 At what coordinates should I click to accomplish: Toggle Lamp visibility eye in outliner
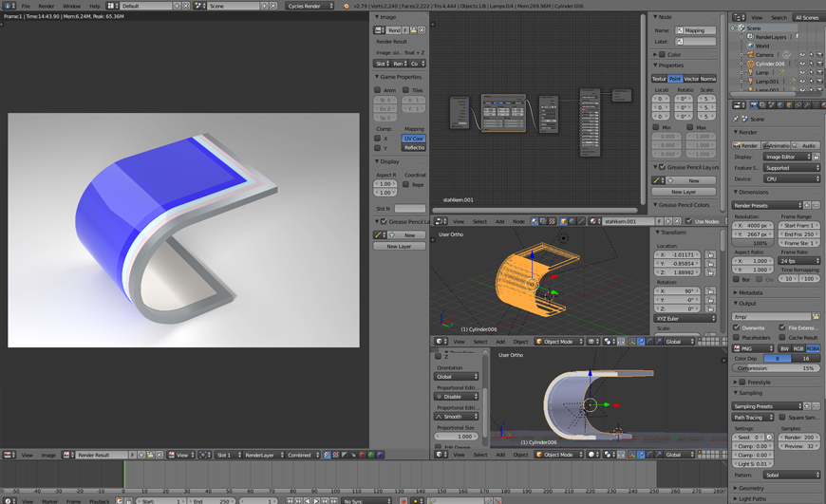(802, 72)
